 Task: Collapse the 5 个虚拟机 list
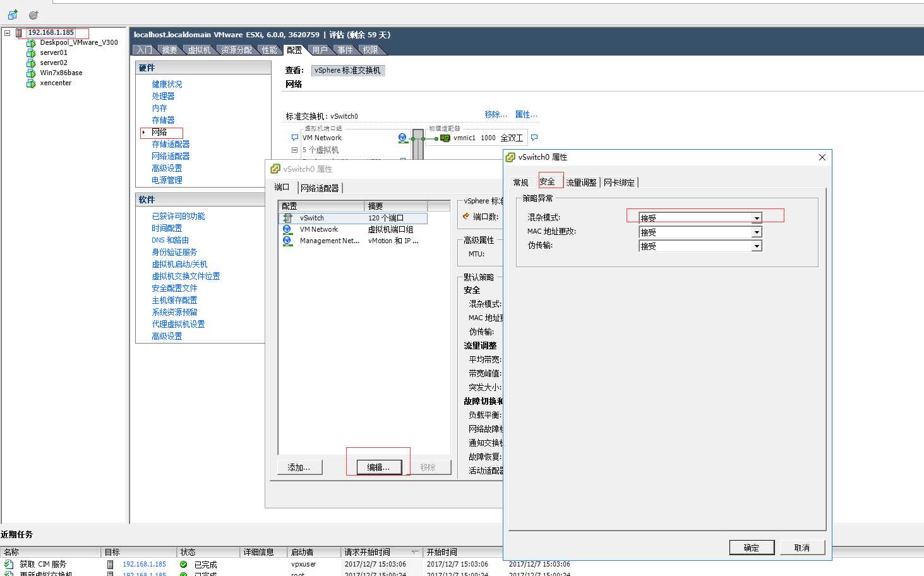294,150
